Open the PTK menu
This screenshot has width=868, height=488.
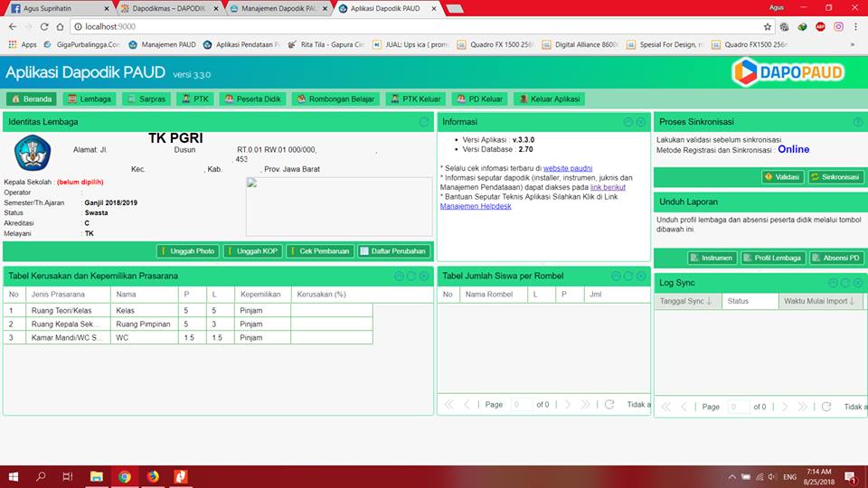click(195, 99)
